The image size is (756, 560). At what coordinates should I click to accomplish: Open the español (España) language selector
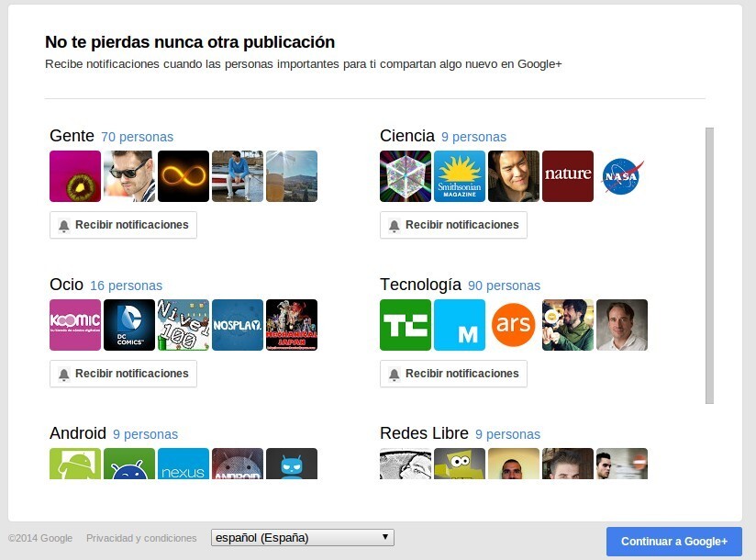pyautogui.click(x=302, y=536)
